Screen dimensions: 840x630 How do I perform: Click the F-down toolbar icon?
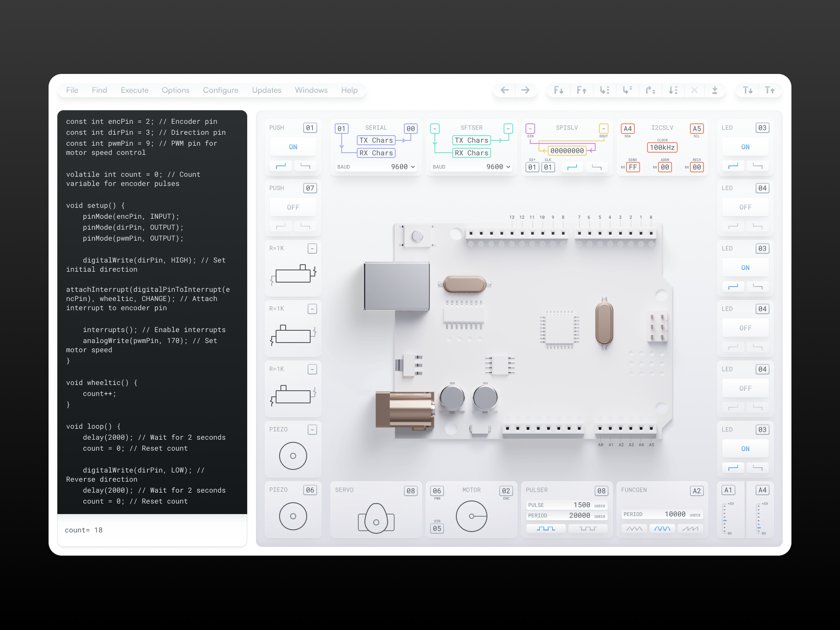[558, 90]
